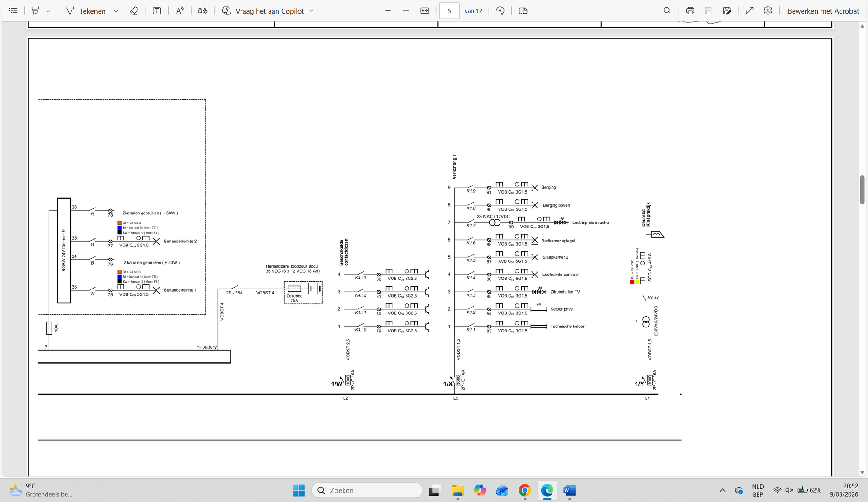The image size is (868, 502).
Task: Print the PDF document
Action: (x=690, y=10)
